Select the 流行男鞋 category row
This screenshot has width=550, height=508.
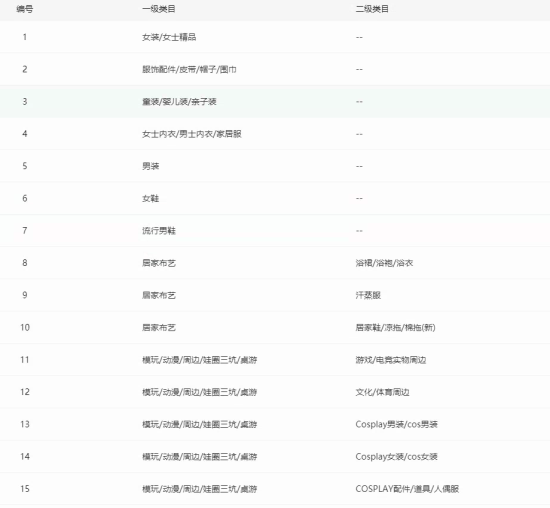pyautogui.click(x=275, y=231)
